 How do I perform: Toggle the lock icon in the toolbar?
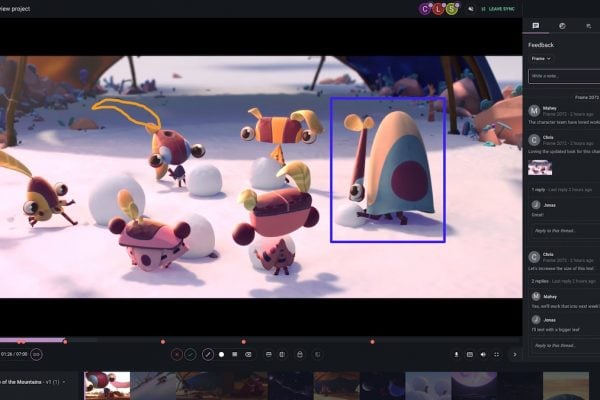coord(300,354)
